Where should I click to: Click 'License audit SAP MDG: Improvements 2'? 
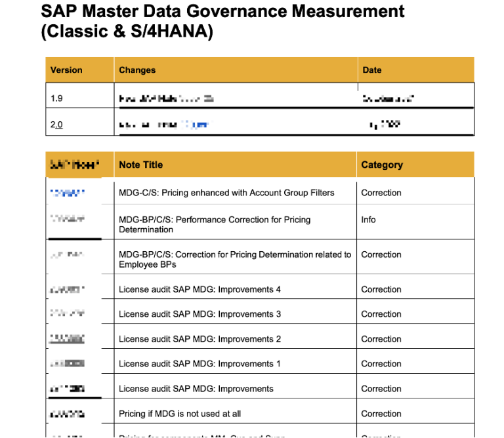click(x=199, y=339)
